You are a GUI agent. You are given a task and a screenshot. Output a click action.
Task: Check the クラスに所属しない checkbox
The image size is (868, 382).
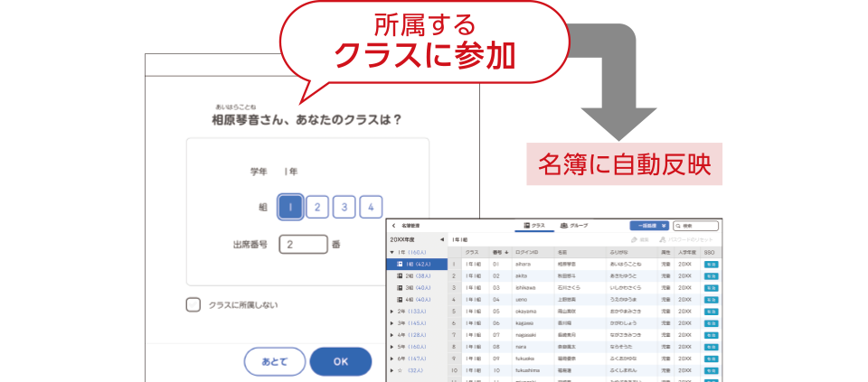[193, 305]
